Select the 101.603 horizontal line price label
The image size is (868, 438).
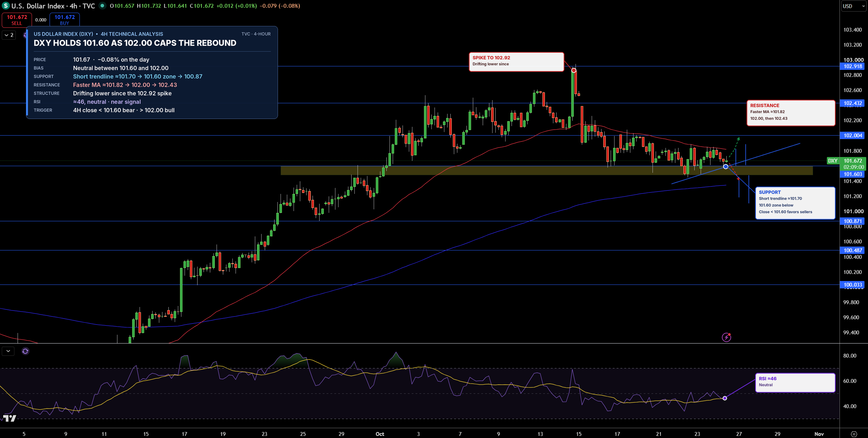point(853,174)
